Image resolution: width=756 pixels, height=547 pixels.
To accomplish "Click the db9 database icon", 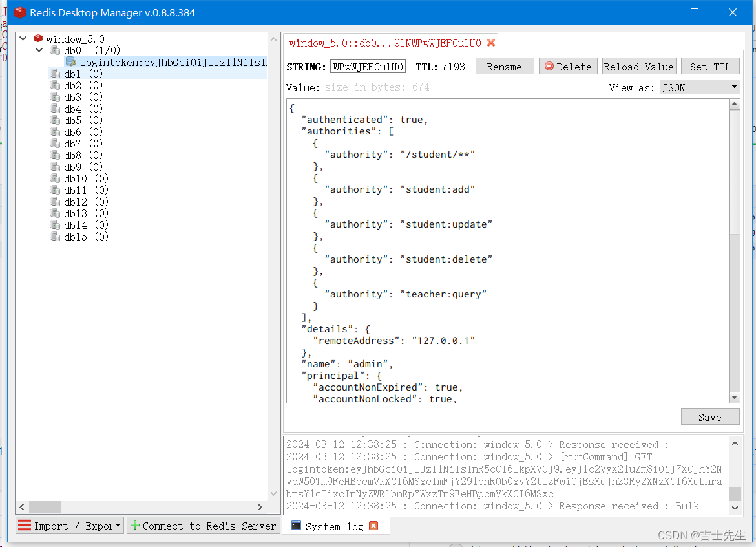I will coord(56,166).
